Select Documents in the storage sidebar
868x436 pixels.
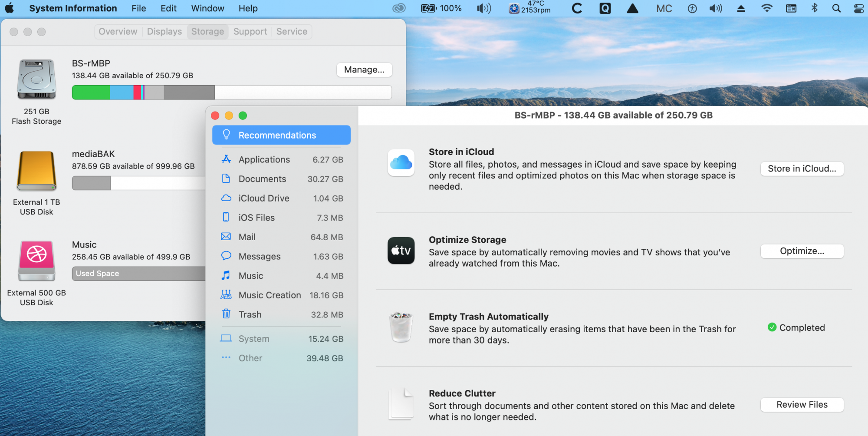point(282,179)
